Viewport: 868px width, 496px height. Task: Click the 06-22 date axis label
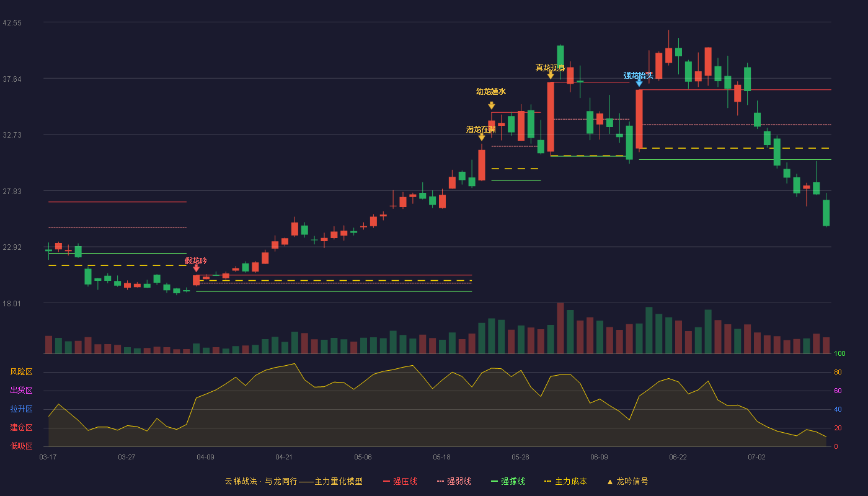pyautogui.click(x=678, y=457)
